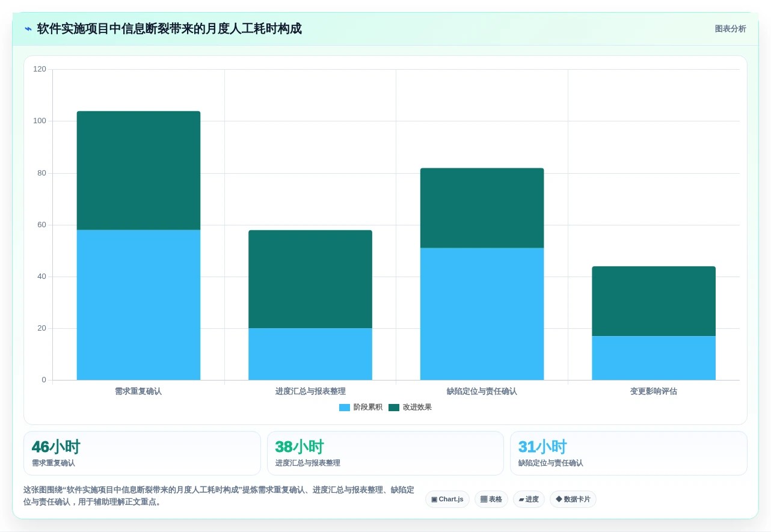Image resolution: width=771 pixels, height=532 pixels.
Task: Click the green segment of 缺陷定位与责任确认 bar
Action: (482, 208)
